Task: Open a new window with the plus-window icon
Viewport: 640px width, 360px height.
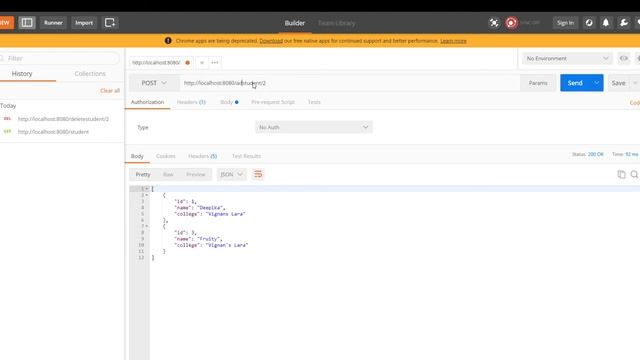Action: tap(109, 23)
